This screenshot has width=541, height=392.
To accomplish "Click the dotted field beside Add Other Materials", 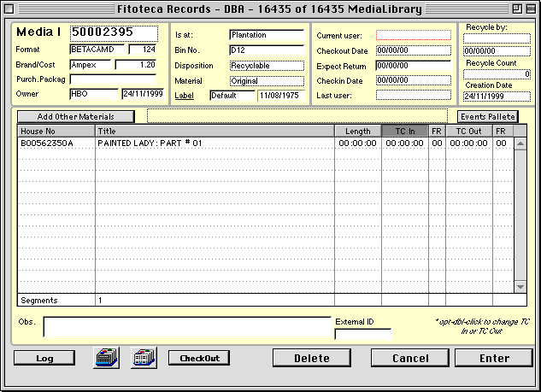I will 297,116.
